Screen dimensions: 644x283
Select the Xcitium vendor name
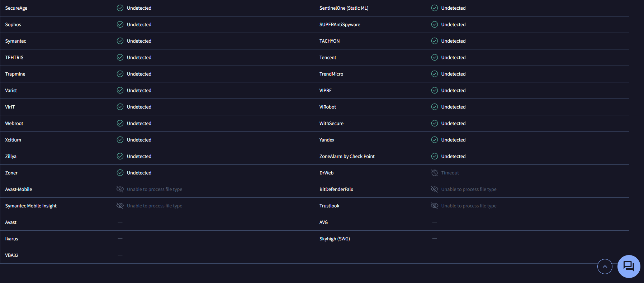(x=13, y=140)
